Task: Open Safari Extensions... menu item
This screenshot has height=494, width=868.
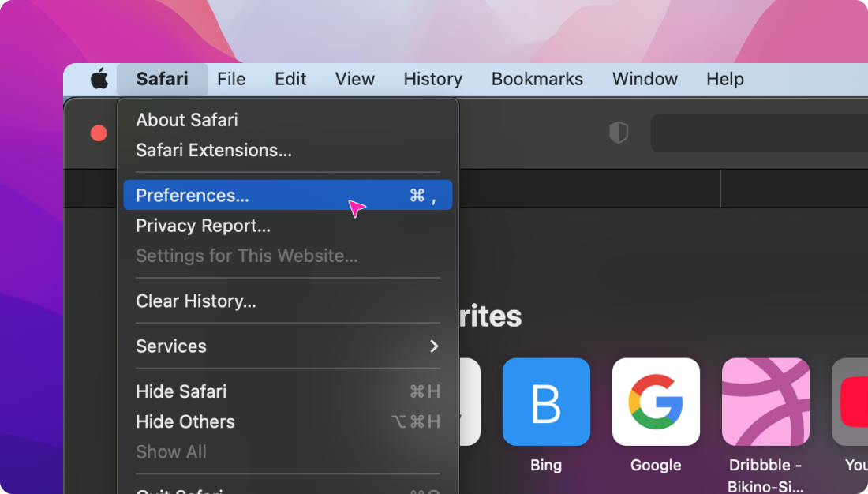Action: pos(214,150)
